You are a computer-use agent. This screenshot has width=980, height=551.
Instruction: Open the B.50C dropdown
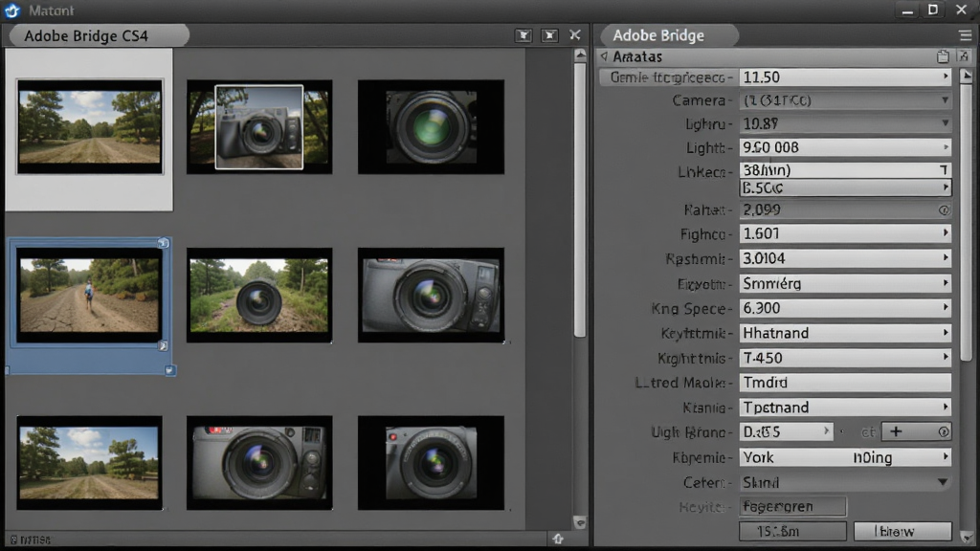[x=845, y=187]
